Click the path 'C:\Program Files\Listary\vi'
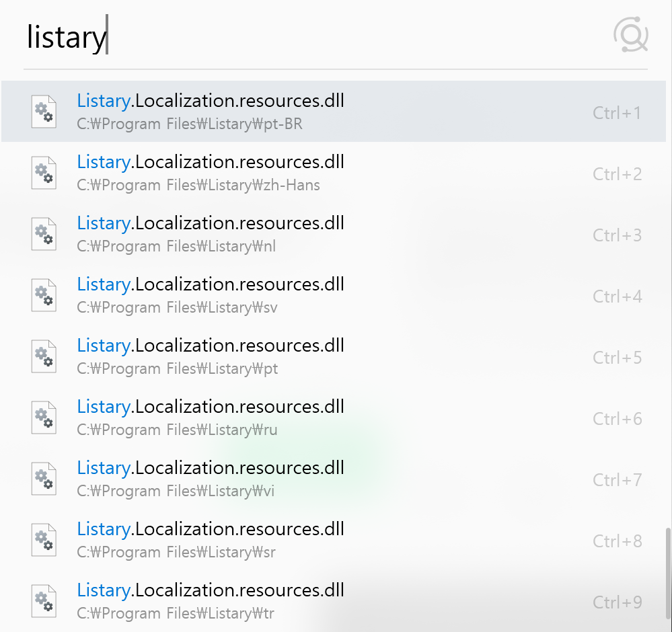 tap(176, 492)
